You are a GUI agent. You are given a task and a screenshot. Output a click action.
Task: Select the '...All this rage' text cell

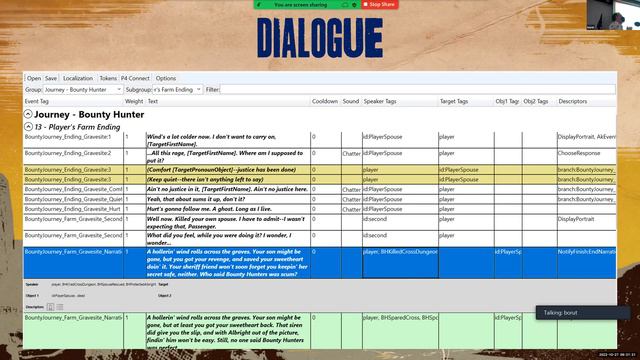pos(228,157)
